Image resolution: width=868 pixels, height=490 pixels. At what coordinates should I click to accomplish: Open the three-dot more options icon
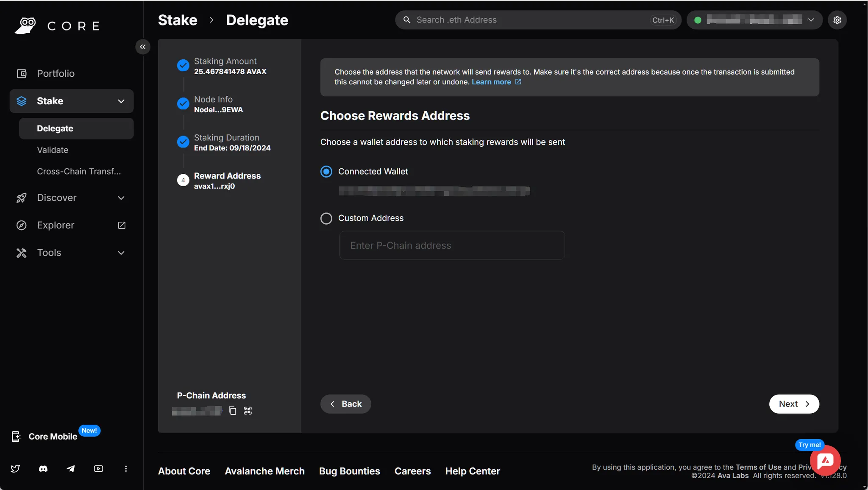pyautogui.click(x=126, y=468)
